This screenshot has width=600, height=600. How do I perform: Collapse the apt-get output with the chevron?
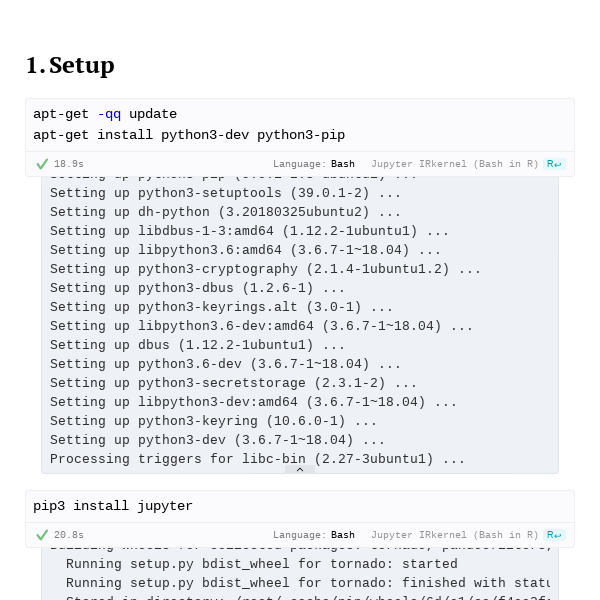click(x=300, y=470)
